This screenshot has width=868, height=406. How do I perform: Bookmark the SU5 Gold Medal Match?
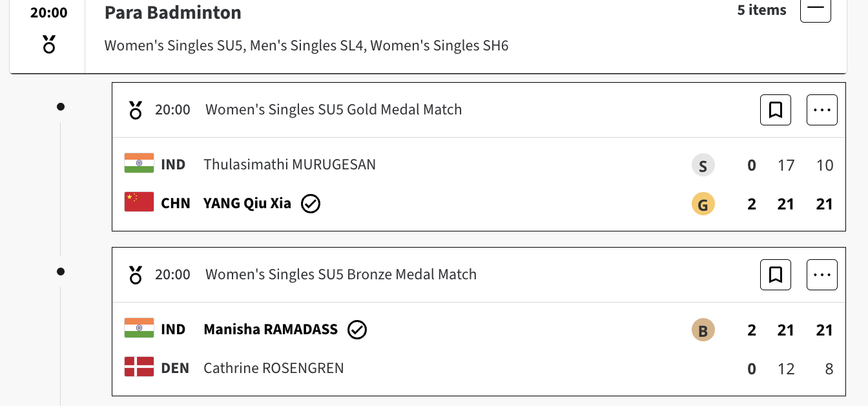(x=776, y=110)
